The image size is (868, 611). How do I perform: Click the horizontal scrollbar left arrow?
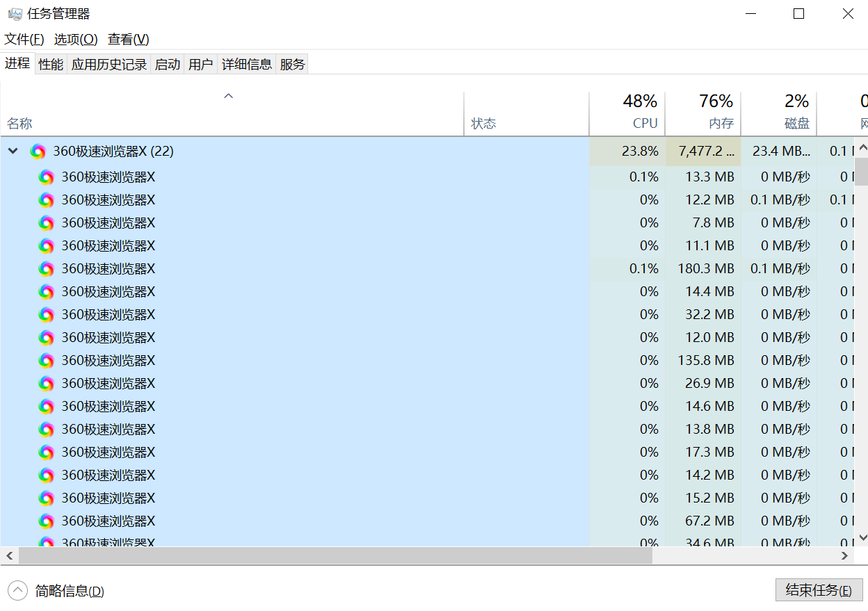9,556
